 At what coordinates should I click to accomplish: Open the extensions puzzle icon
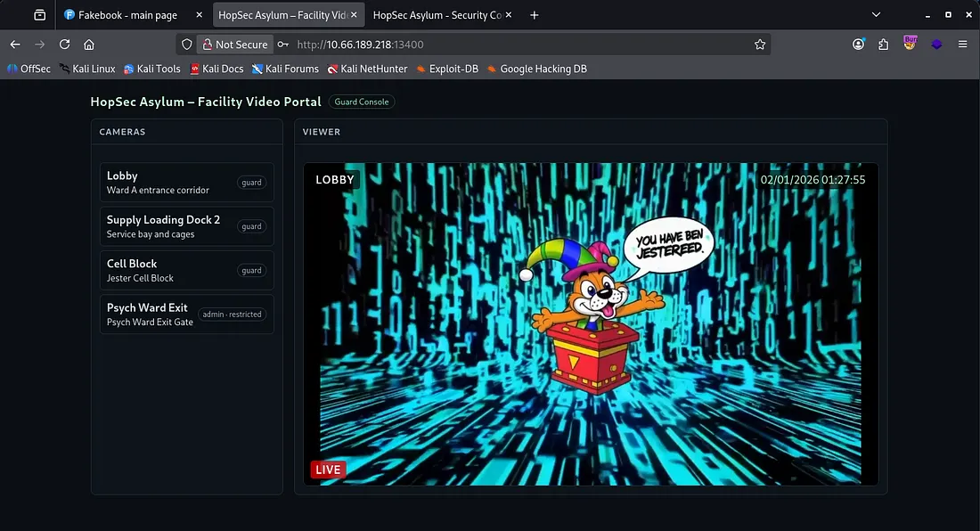[884, 45]
